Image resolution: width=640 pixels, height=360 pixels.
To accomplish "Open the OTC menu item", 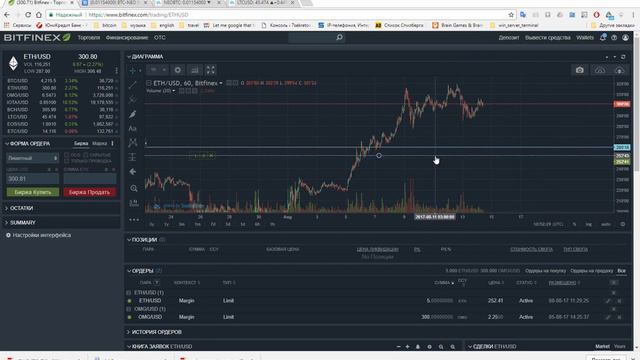I will coord(160,38).
